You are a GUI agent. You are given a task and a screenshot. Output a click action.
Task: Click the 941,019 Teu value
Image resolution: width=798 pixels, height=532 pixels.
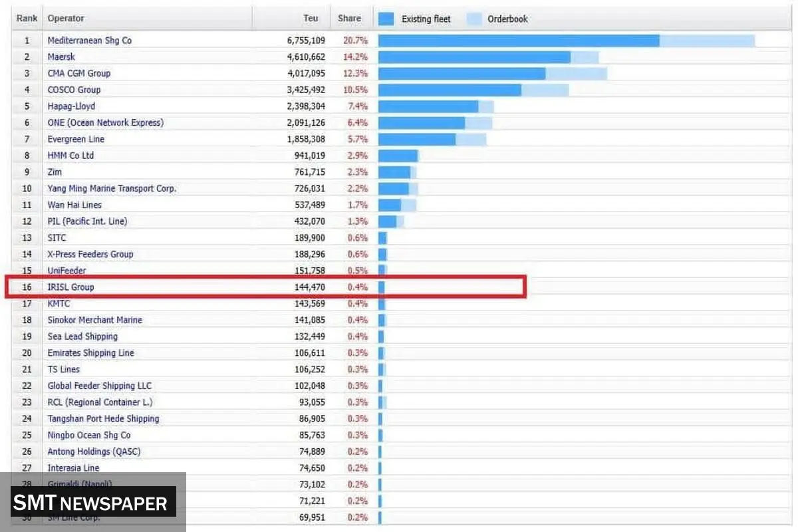pyautogui.click(x=310, y=156)
